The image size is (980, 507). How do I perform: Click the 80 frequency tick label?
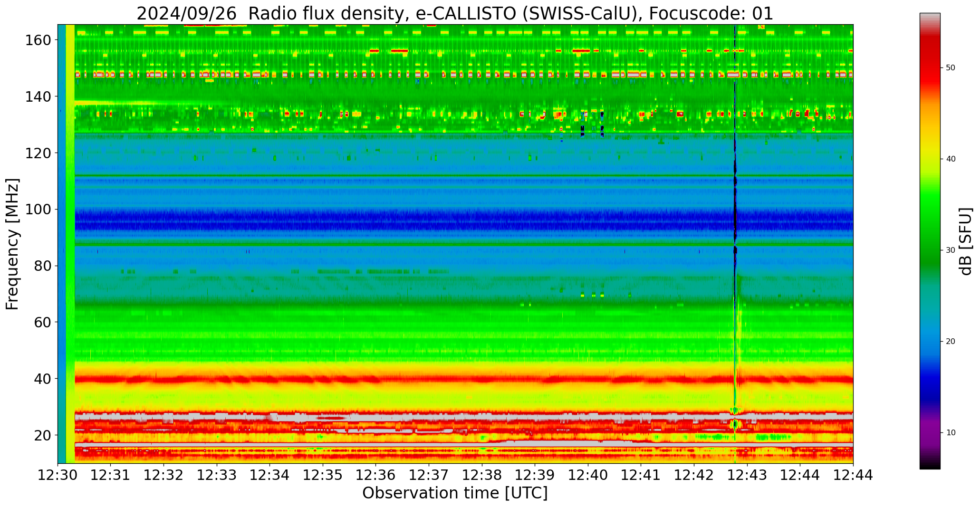[43, 266]
